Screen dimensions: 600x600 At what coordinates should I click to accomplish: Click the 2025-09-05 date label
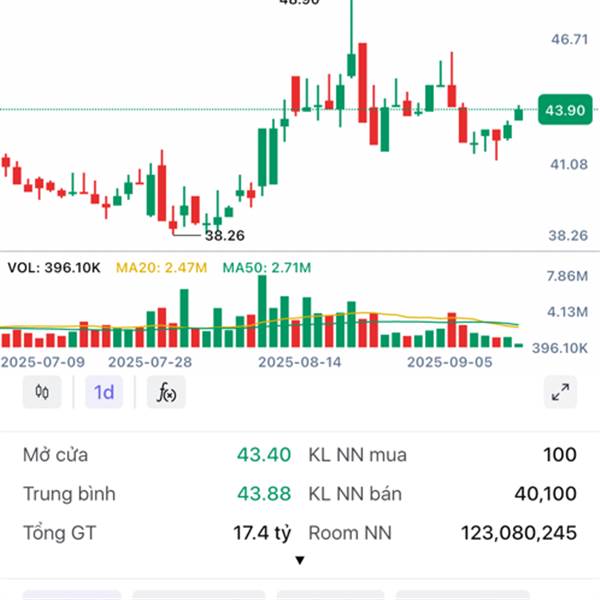point(450,362)
